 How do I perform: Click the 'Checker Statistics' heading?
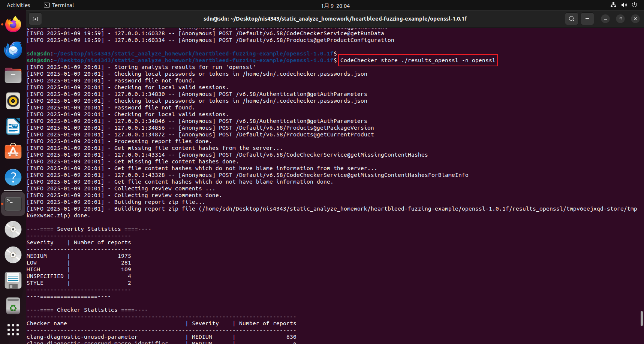(87, 310)
